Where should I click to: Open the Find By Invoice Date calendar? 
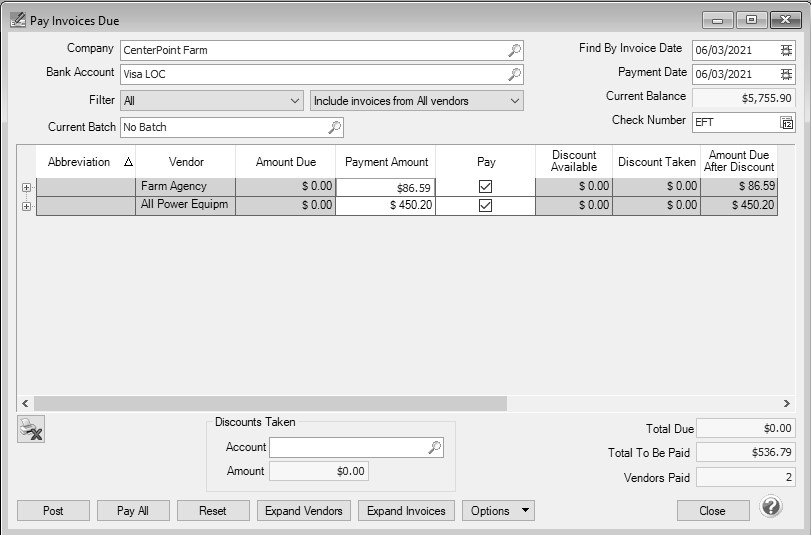(786, 50)
